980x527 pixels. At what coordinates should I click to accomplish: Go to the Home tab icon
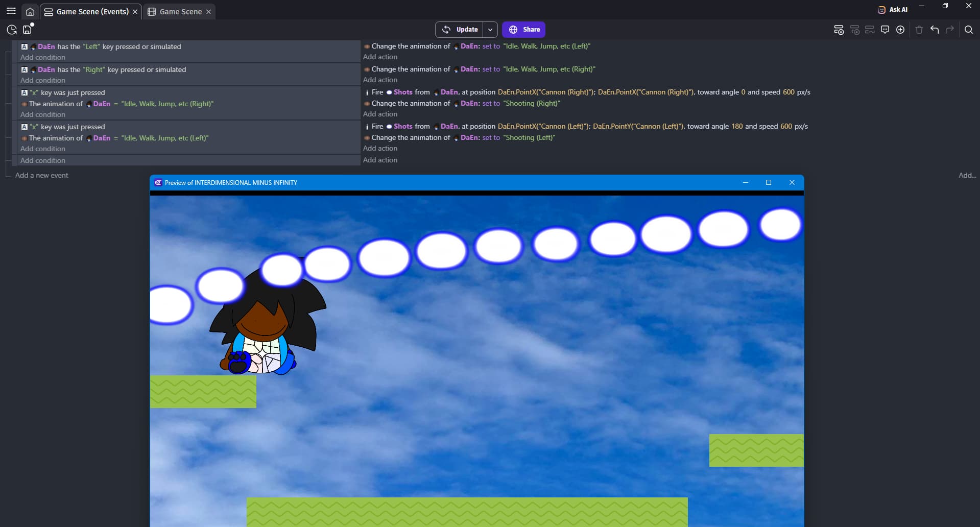click(30, 12)
